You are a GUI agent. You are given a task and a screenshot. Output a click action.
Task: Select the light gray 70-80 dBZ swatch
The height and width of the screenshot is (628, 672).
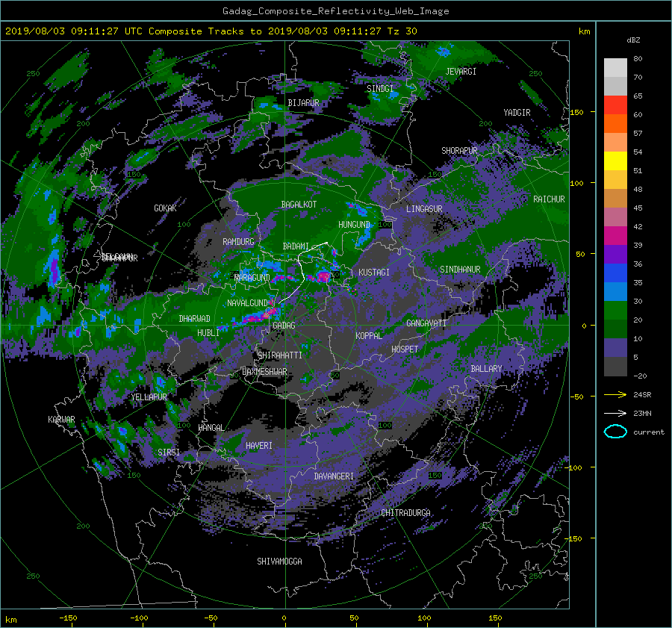tap(615, 68)
